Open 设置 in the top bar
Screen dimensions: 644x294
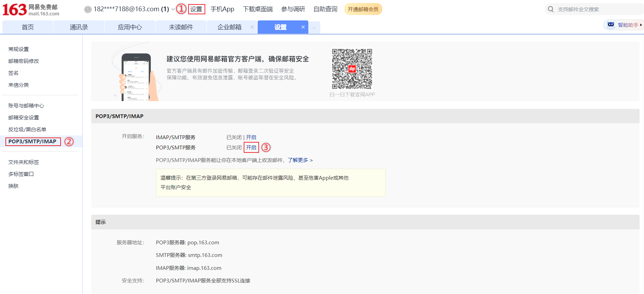click(x=196, y=9)
